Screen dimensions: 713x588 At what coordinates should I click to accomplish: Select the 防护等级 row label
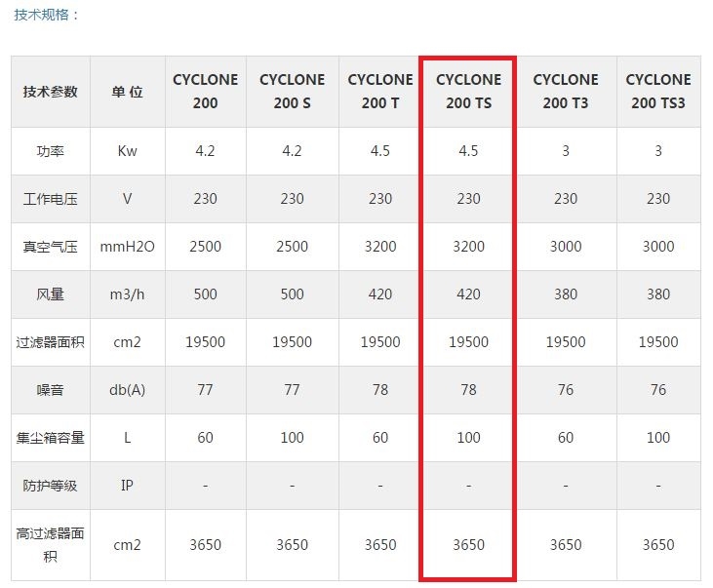51,486
